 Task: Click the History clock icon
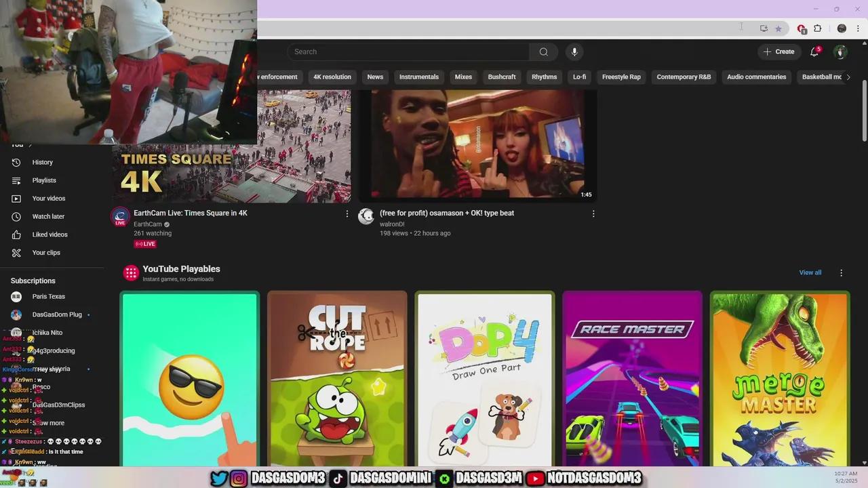pos(17,162)
